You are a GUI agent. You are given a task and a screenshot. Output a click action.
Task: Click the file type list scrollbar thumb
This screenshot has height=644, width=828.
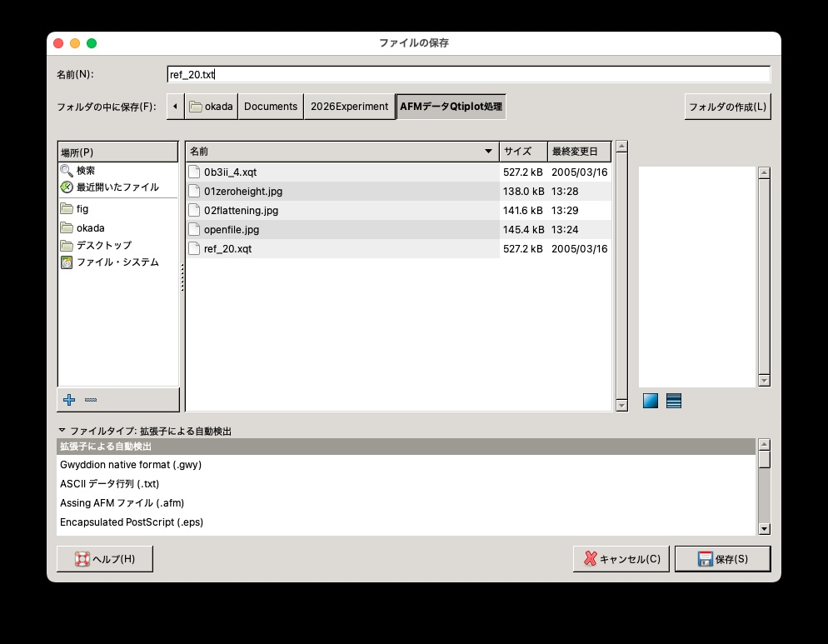click(x=764, y=459)
